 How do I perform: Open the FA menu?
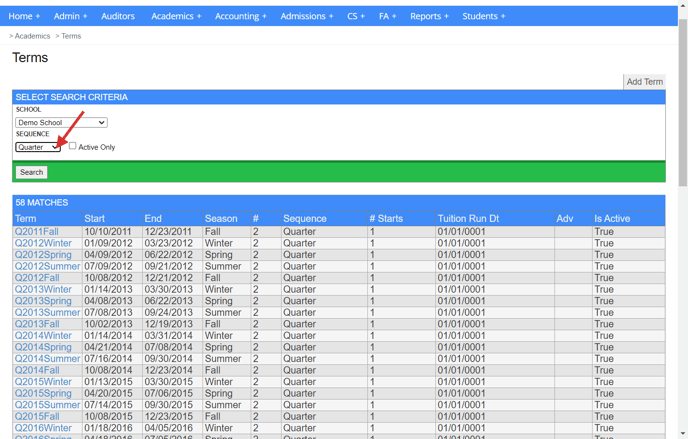387,16
